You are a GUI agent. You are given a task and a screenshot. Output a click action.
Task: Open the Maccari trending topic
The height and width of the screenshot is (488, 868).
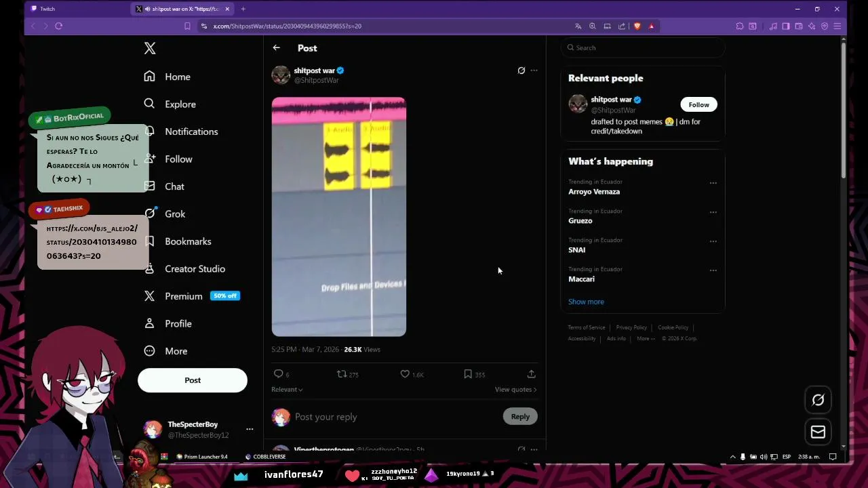pyautogui.click(x=581, y=279)
